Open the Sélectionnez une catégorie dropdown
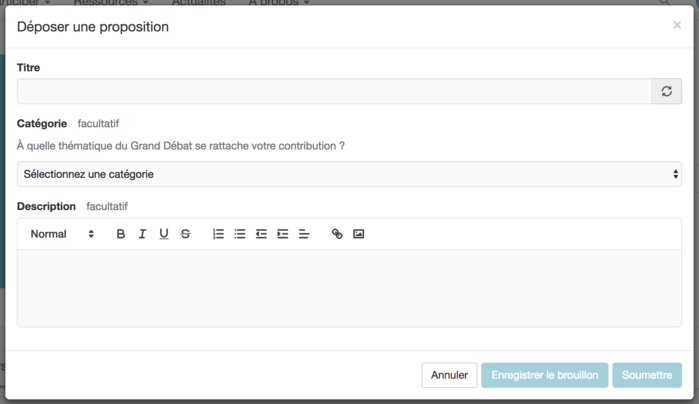 pos(350,174)
